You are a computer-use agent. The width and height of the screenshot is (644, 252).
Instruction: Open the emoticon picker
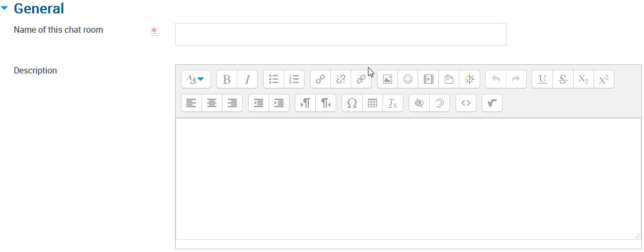click(x=408, y=79)
